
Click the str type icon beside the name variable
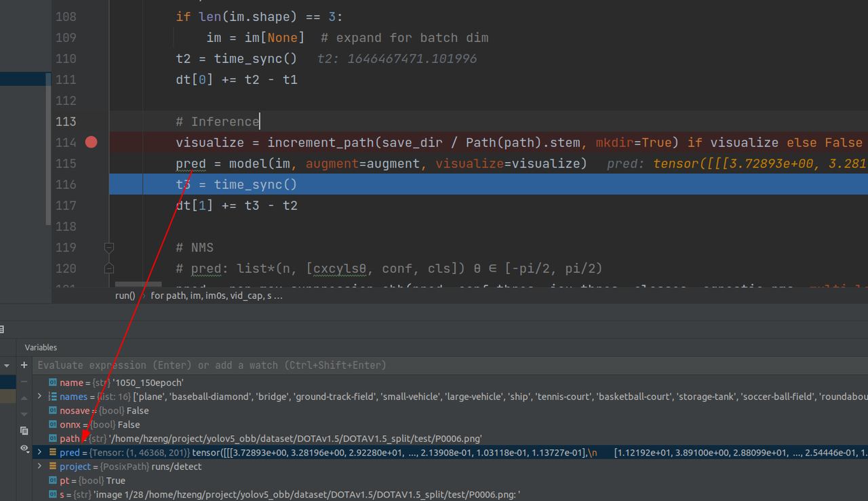coord(53,383)
